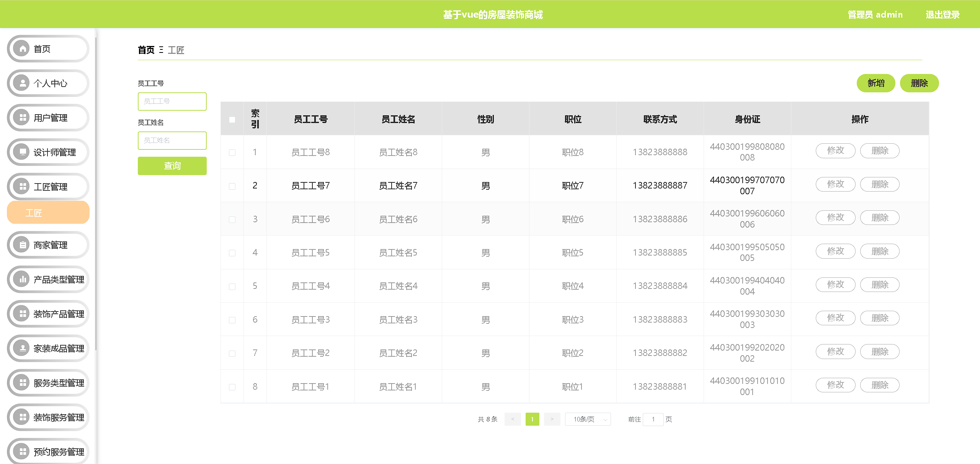Image resolution: width=980 pixels, height=464 pixels.
Task: Click the green 新增 button
Action: click(x=875, y=83)
